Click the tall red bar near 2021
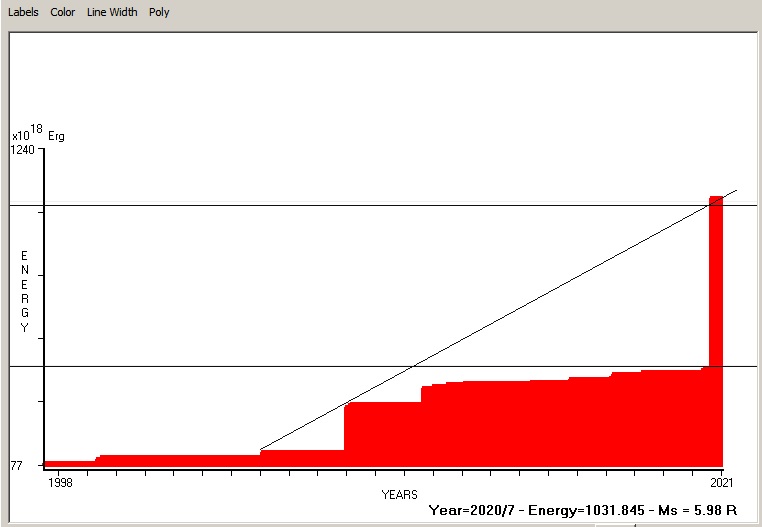 coord(716,300)
